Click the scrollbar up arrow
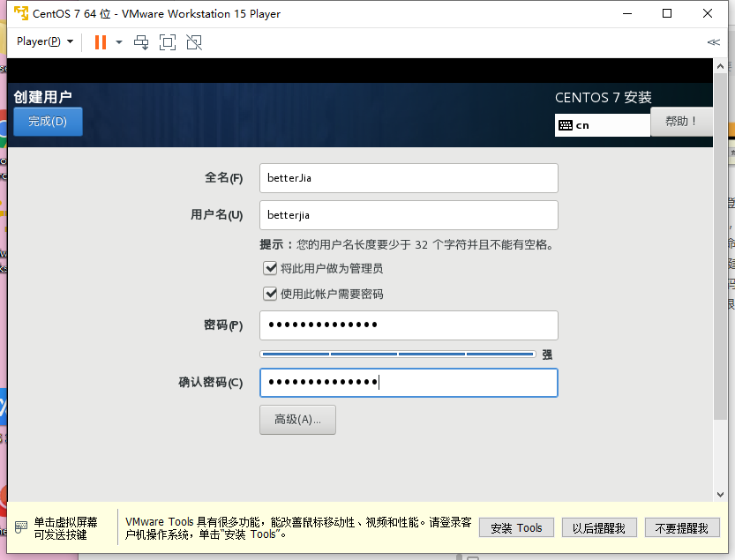The width and height of the screenshot is (735, 560). point(720,66)
